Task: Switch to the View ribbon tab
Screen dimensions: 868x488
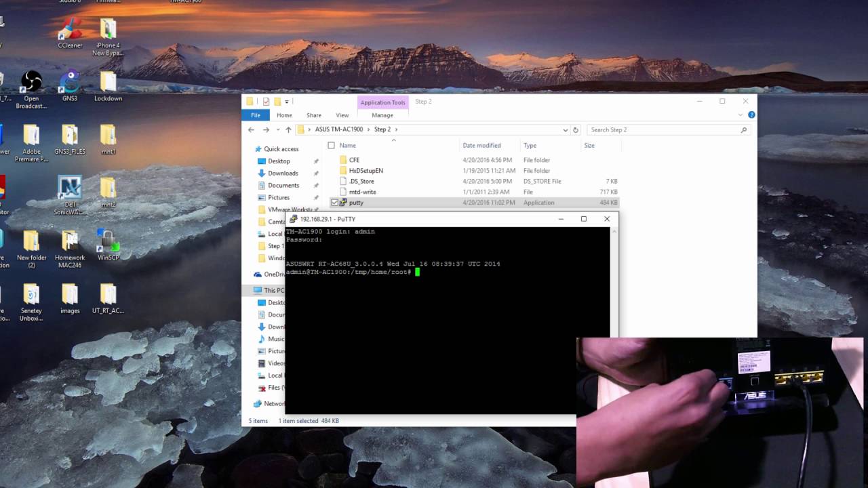Action: click(x=342, y=115)
